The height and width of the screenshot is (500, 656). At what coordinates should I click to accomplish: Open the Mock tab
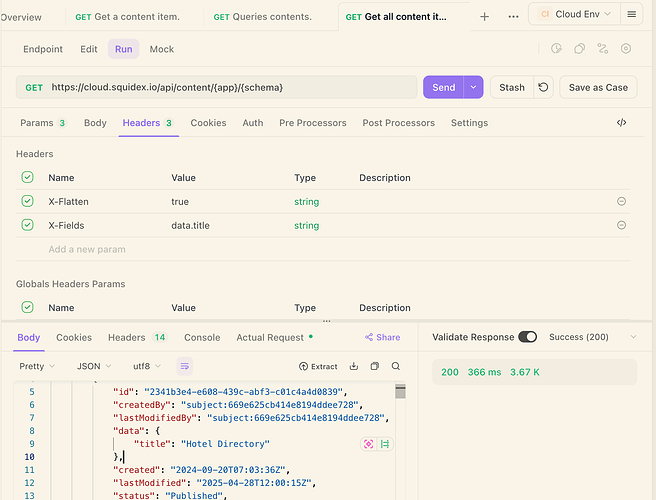click(x=161, y=49)
